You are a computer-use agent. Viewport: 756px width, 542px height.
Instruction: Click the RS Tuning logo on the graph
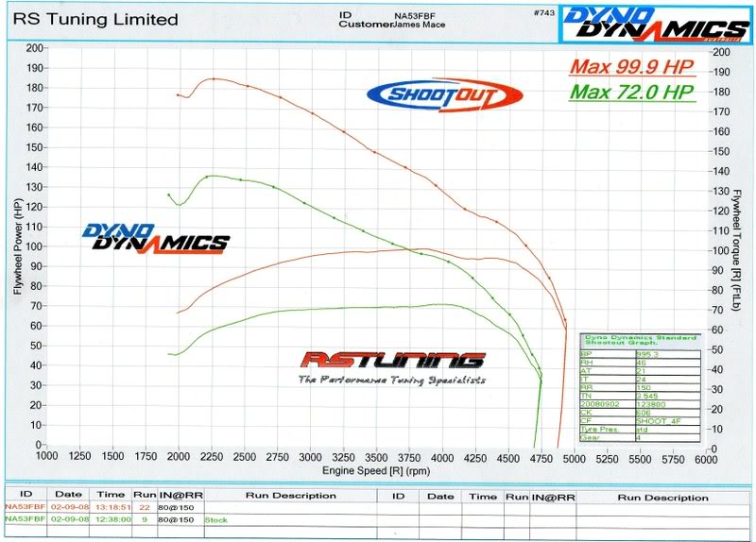(x=392, y=362)
